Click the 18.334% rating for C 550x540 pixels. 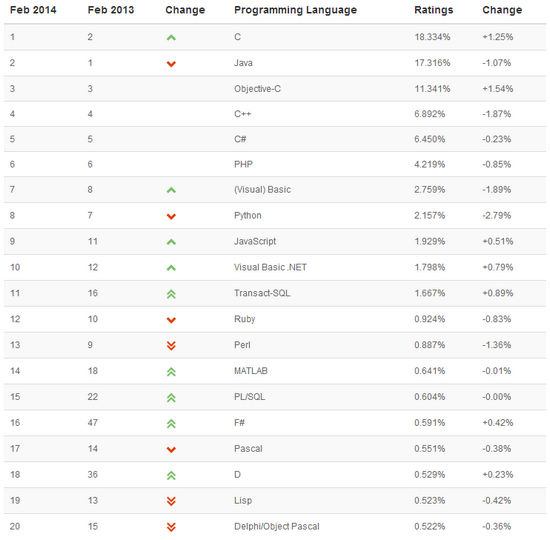coord(432,37)
